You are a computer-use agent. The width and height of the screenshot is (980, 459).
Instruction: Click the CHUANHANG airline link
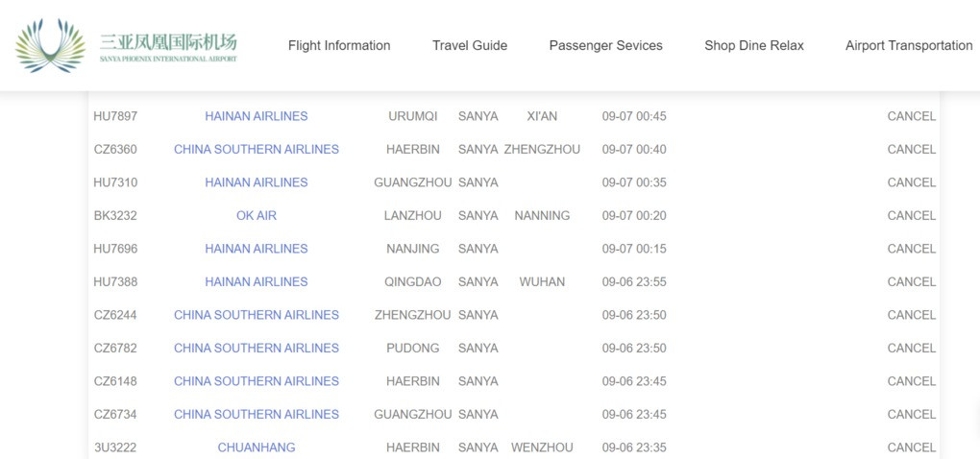(257, 447)
